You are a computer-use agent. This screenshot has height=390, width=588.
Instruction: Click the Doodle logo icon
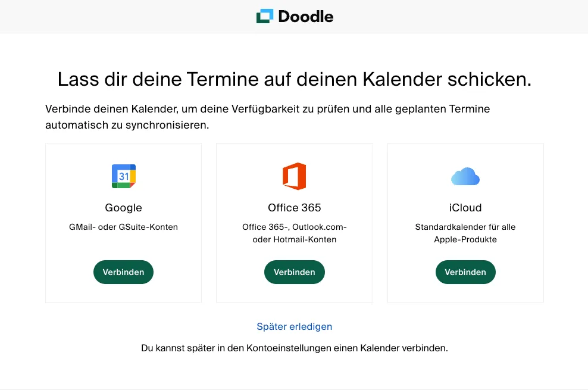pos(265,16)
